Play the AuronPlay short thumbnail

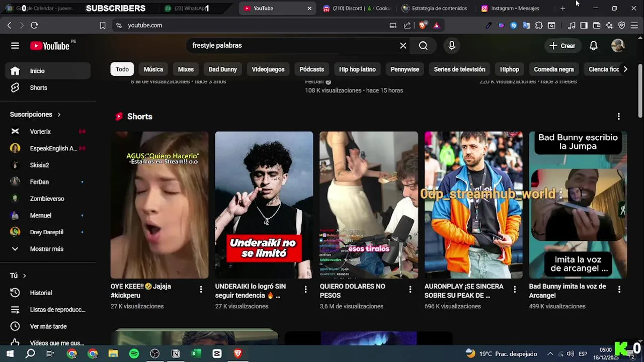(x=473, y=205)
